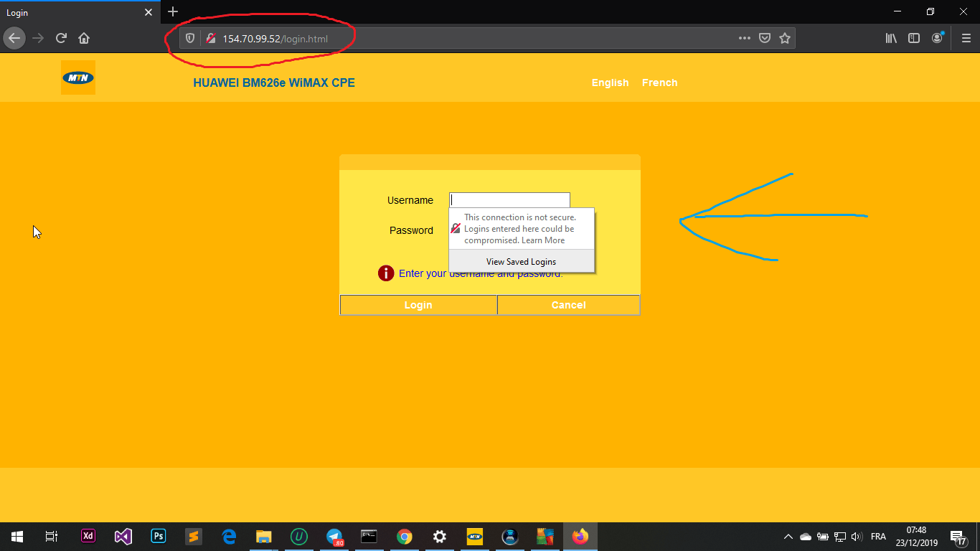Click Learn More in security warning
Image resolution: width=980 pixels, height=551 pixels.
(x=543, y=240)
